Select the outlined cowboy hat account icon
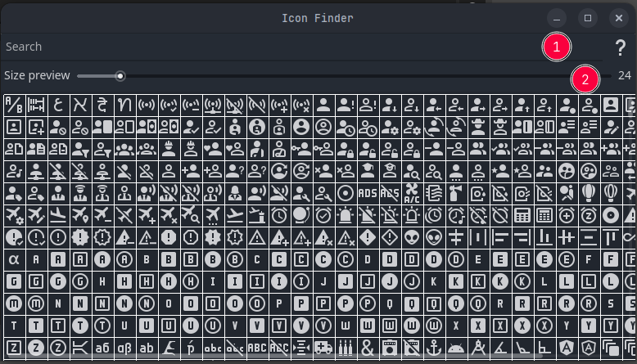This screenshot has width=637, height=364. point(500,128)
